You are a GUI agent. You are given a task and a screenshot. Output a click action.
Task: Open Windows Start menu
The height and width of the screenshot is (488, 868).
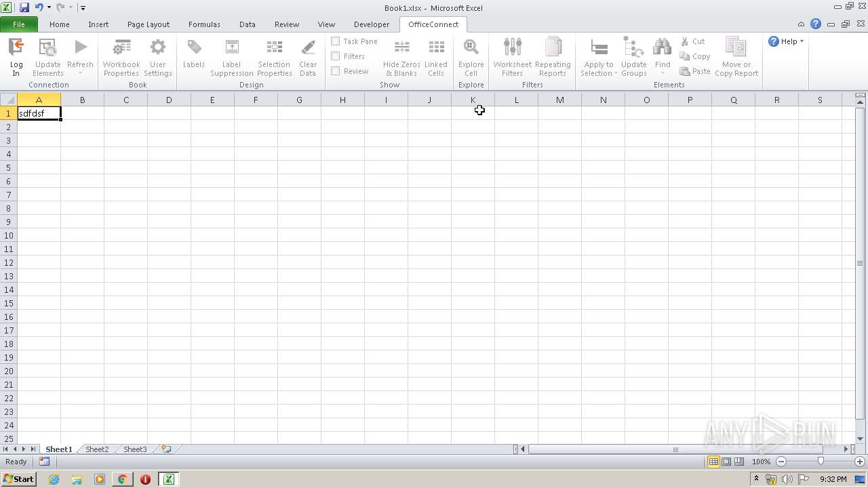tap(18, 479)
